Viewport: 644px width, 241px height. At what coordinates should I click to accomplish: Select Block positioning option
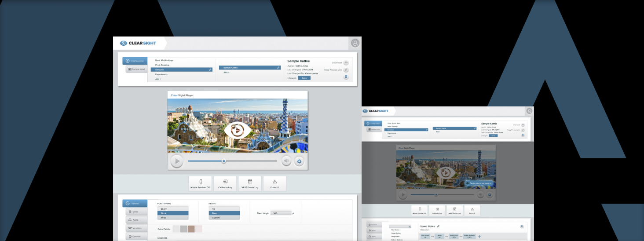[x=173, y=213]
